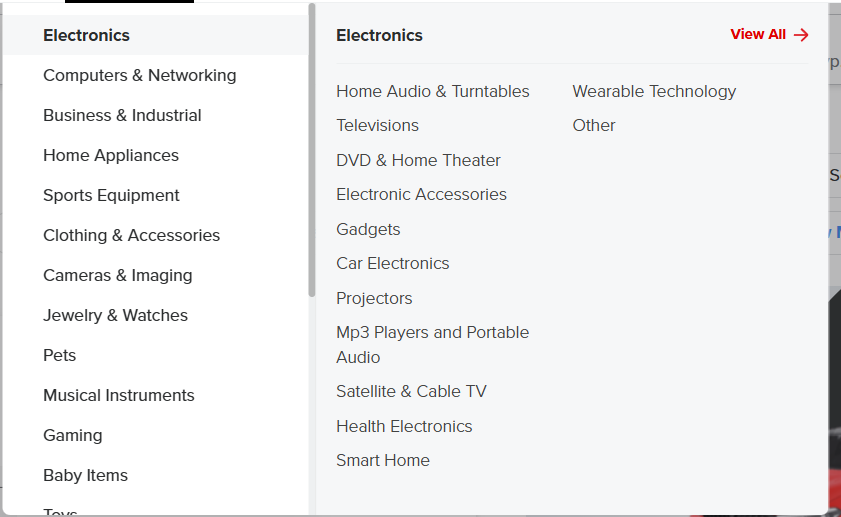Open Jewelry & Watches category
The width and height of the screenshot is (841, 517).
[115, 315]
